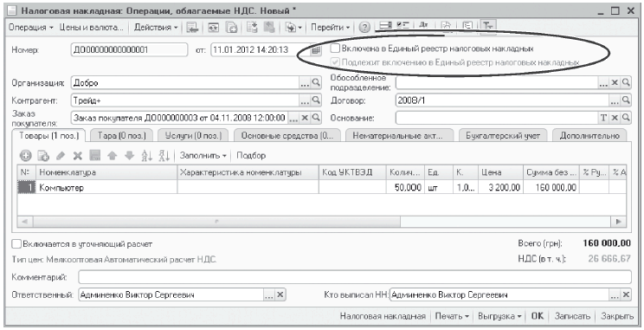Viewport: 644px width, 330px height.
Task: Switch to the Услуги (0 поз.) tab
Action: tap(193, 136)
